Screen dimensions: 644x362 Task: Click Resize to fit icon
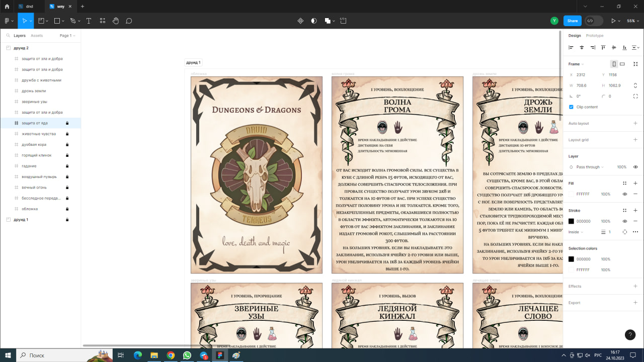click(635, 64)
